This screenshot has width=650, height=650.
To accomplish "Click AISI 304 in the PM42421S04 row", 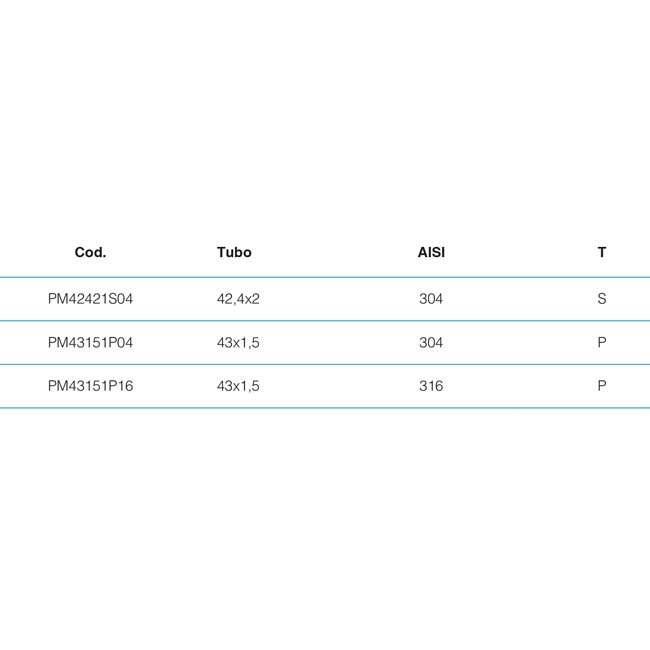I will [x=431, y=299].
